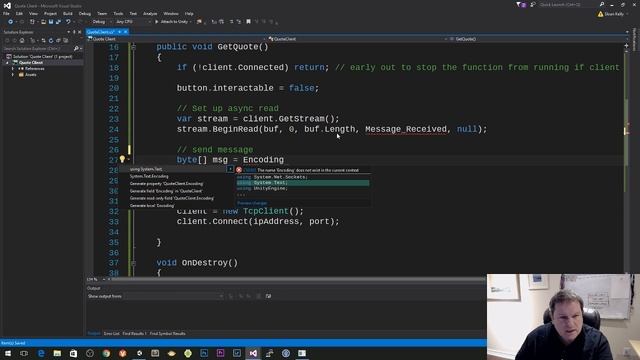Switch to the Find Results 1 tab
Image resolution: width=640 pixels, height=360 pixels.
(x=134, y=333)
